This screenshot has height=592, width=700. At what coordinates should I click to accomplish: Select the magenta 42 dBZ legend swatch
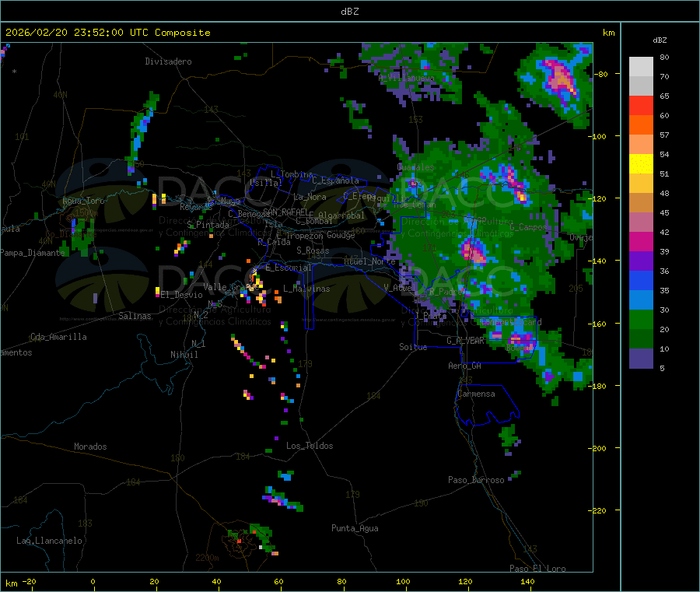click(641, 241)
